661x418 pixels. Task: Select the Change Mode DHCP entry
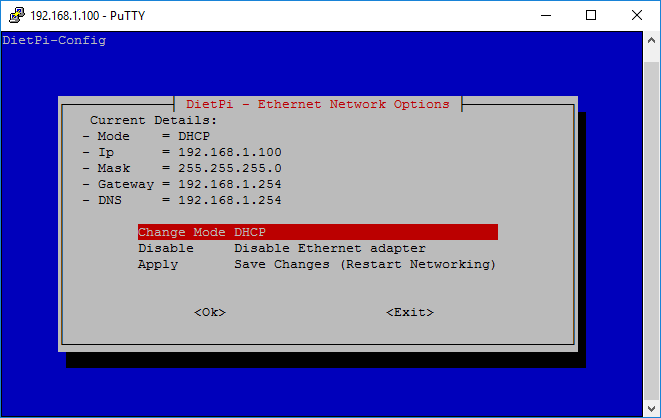click(x=318, y=232)
